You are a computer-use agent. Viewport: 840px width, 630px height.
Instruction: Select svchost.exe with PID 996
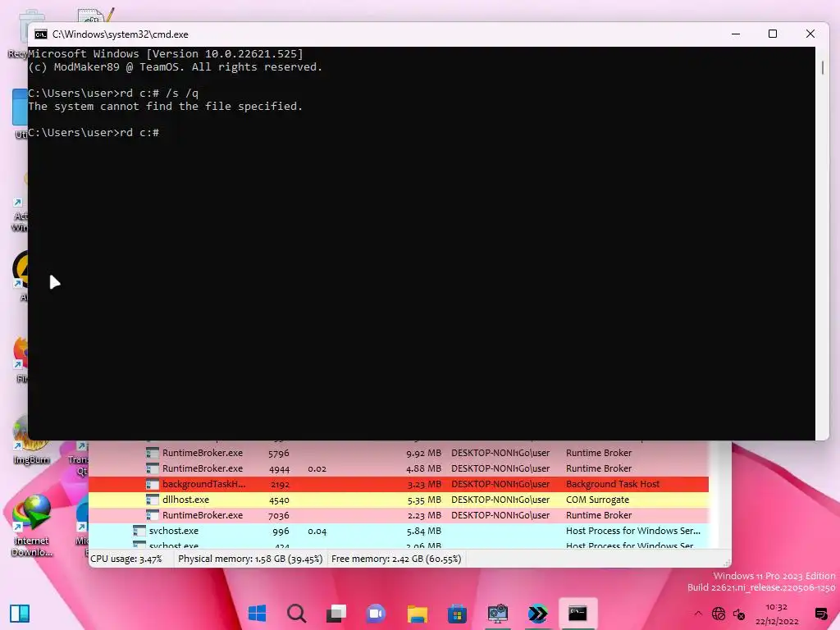[x=399, y=531]
